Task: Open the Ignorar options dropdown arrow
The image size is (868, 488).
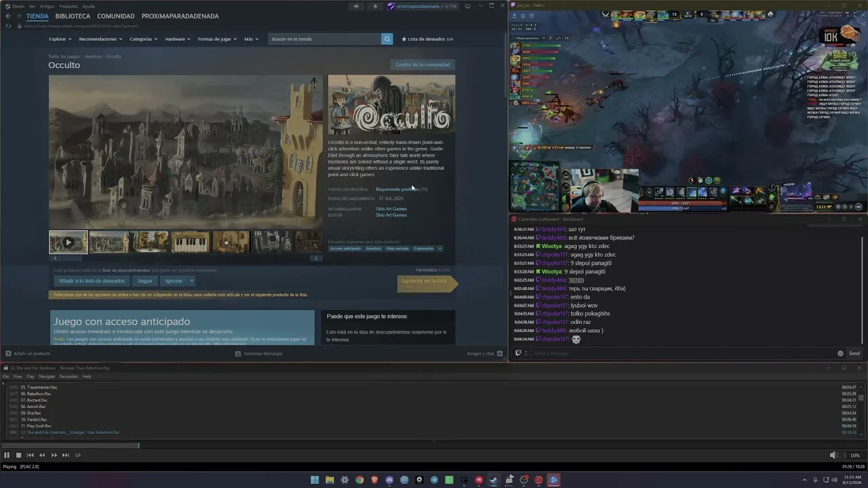Action: click(191, 281)
